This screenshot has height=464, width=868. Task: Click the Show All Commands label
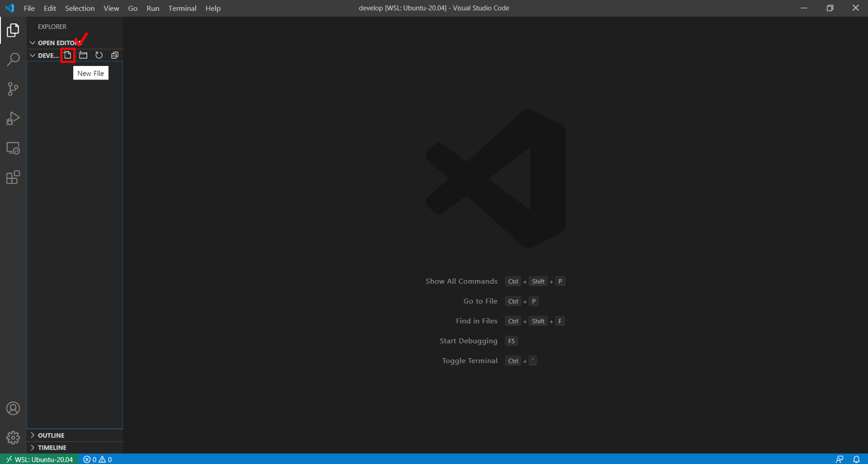tap(461, 281)
